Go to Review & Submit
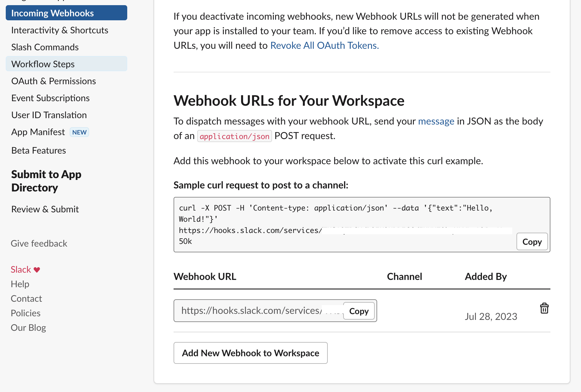Image resolution: width=581 pixels, height=392 pixels. [45, 209]
